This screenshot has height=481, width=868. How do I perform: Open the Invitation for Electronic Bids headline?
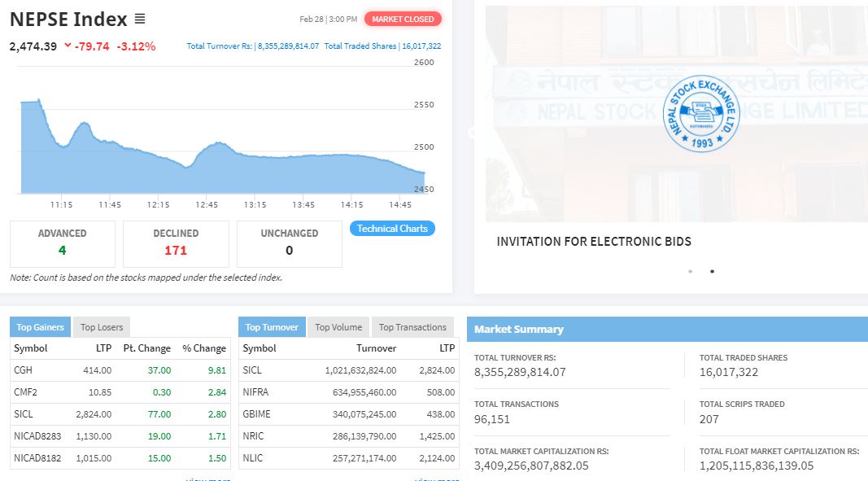click(x=594, y=242)
